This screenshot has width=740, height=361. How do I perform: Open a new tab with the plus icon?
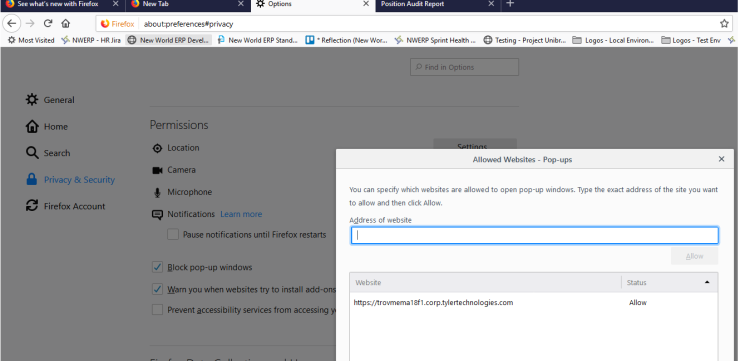click(x=510, y=4)
